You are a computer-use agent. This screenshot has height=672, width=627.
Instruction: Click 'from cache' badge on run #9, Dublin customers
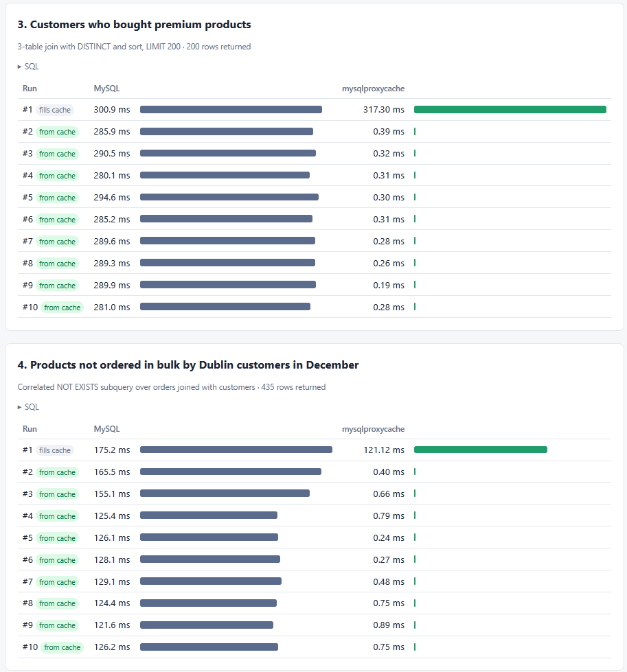(x=57, y=625)
